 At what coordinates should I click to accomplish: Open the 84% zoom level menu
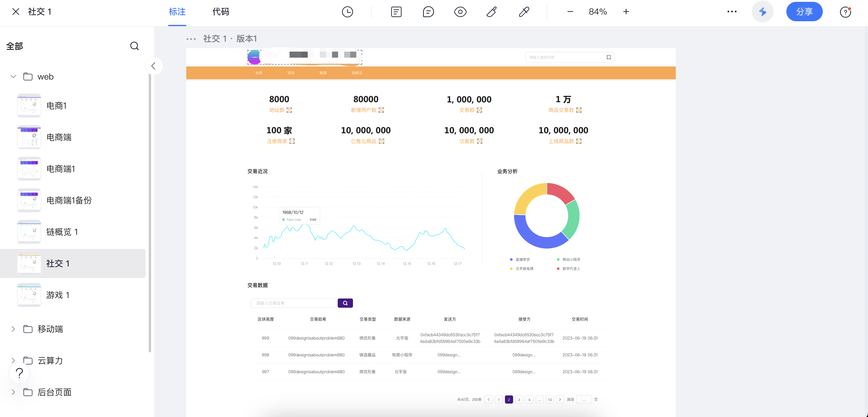pyautogui.click(x=597, y=12)
